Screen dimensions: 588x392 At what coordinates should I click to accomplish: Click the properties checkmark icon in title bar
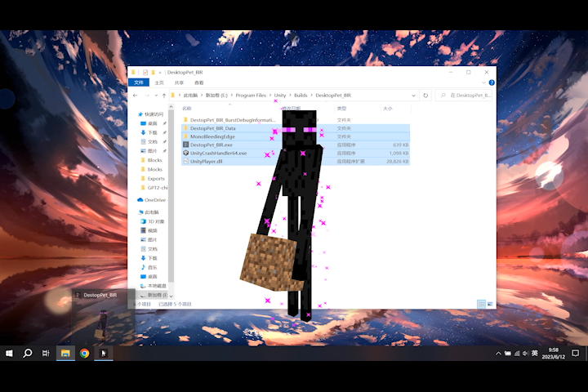tap(145, 72)
